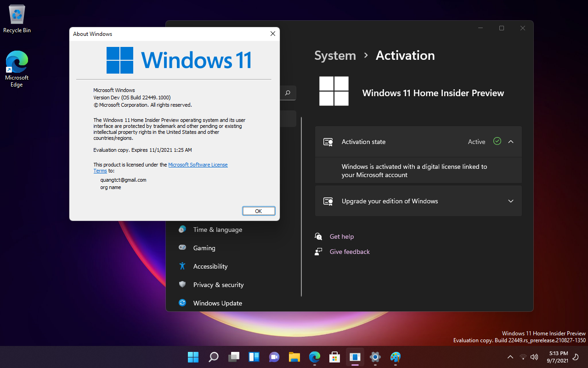The width and height of the screenshot is (588, 368).
Task: Select Settings gear on taskbar
Action: 375,357
